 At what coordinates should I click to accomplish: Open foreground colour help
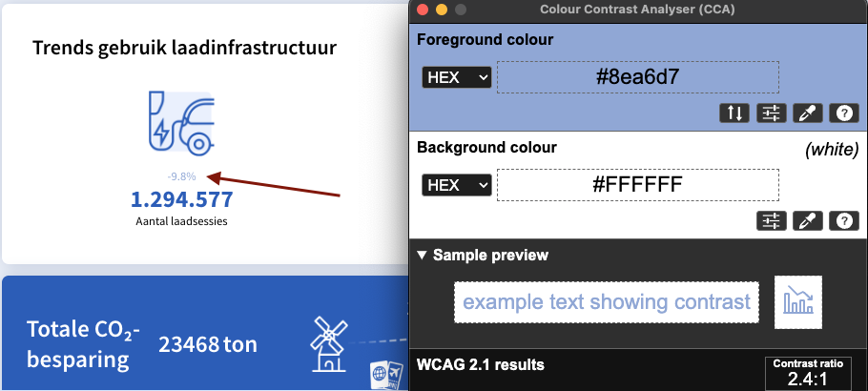tap(843, 113)
